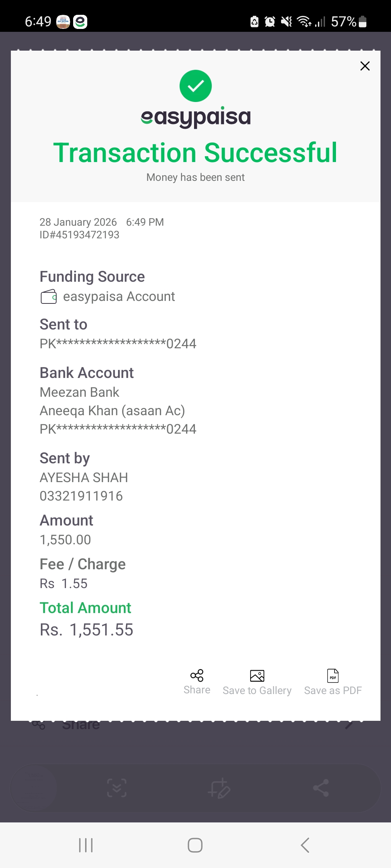Open recent apps from navigation bar
This screenshot has width=391, height=868.
(86, 845)
